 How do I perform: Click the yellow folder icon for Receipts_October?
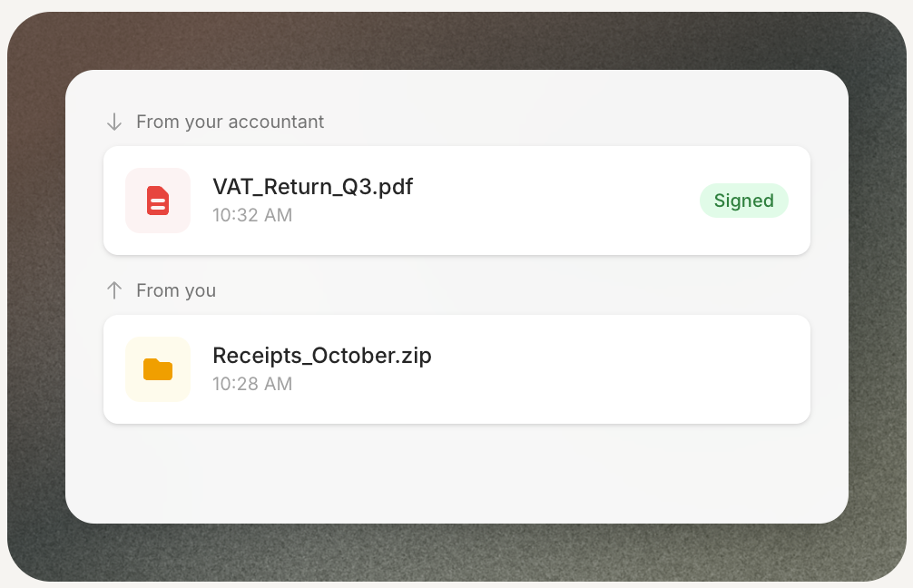pyautogui.click(x=158, y=369)
